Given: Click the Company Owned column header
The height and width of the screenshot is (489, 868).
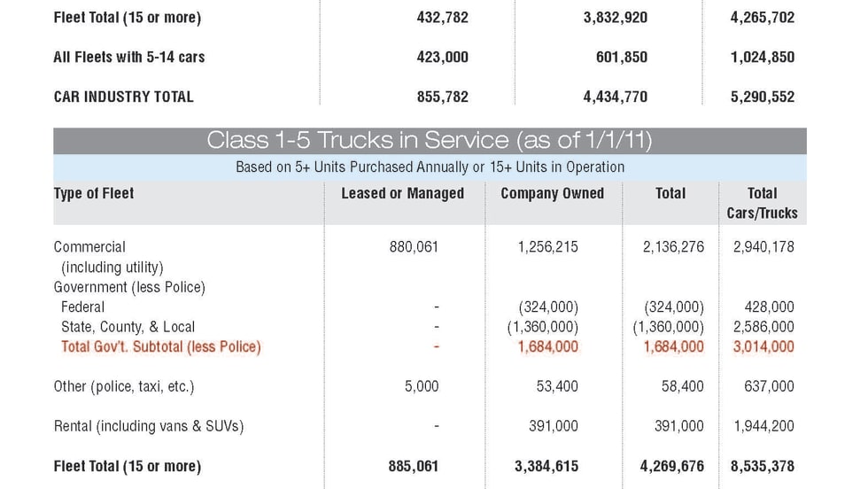Looking at the screenshot, I should click(552, 193).
